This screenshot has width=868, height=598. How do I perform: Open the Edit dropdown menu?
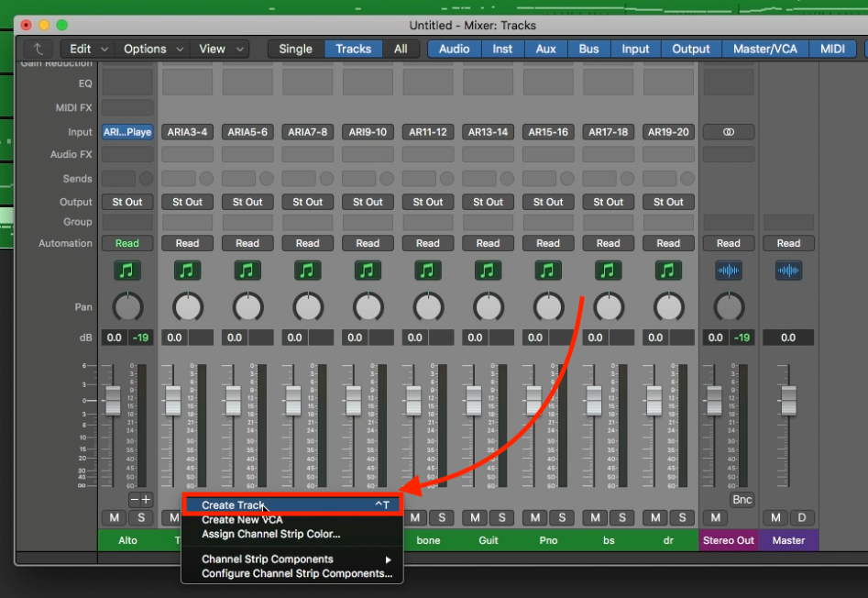click(89, 49)
